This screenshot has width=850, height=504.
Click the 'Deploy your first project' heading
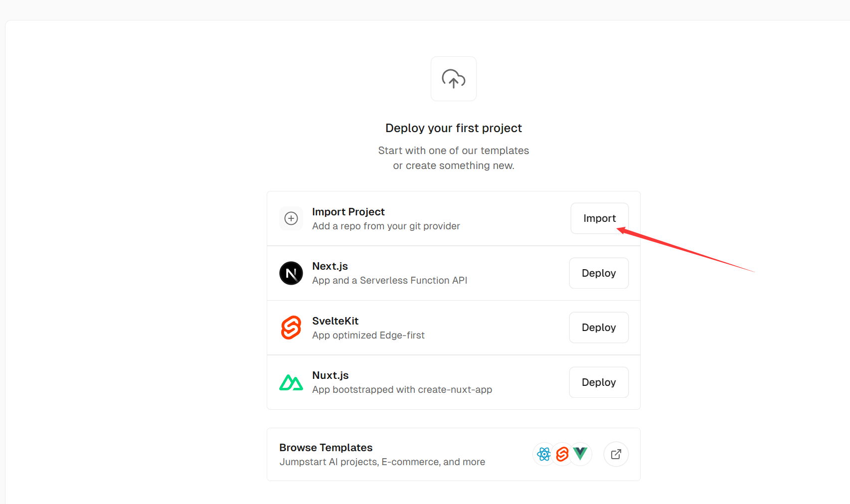[x=453, y=128]
